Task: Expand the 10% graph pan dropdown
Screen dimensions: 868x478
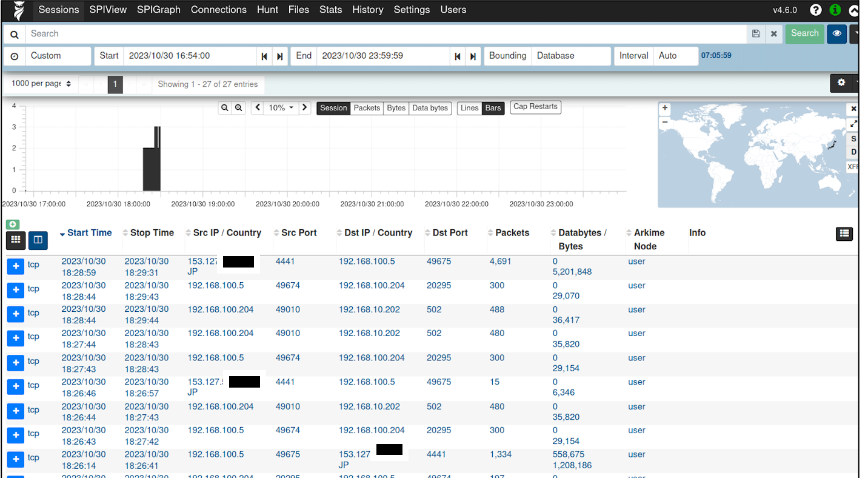Action: point(281,108)
